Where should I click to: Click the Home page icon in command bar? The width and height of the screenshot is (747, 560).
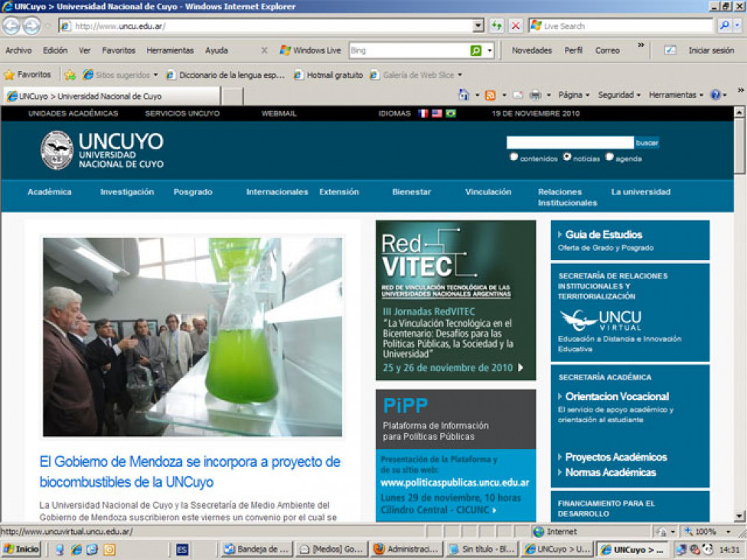pyautogui.click(x=464, y=95)
